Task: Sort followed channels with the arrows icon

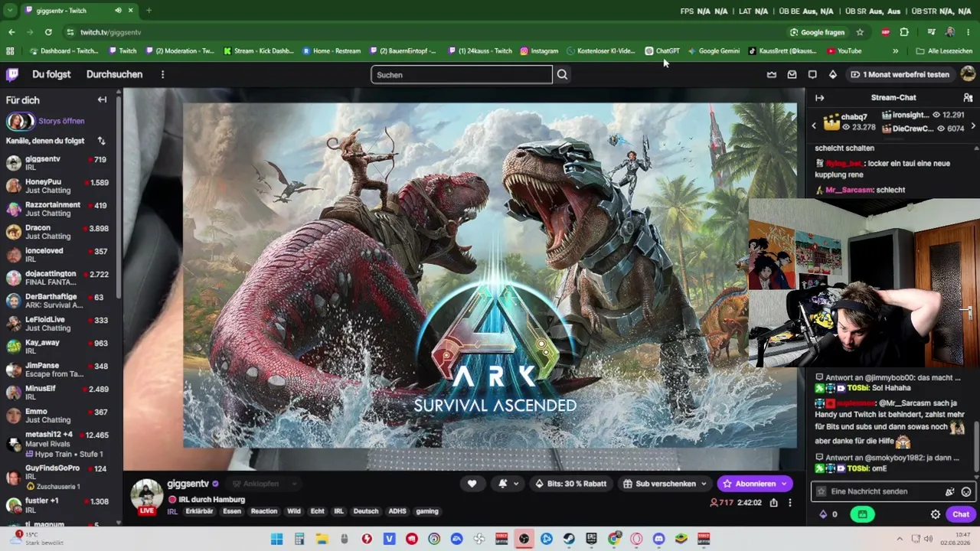Action: (x=101, y=141)
